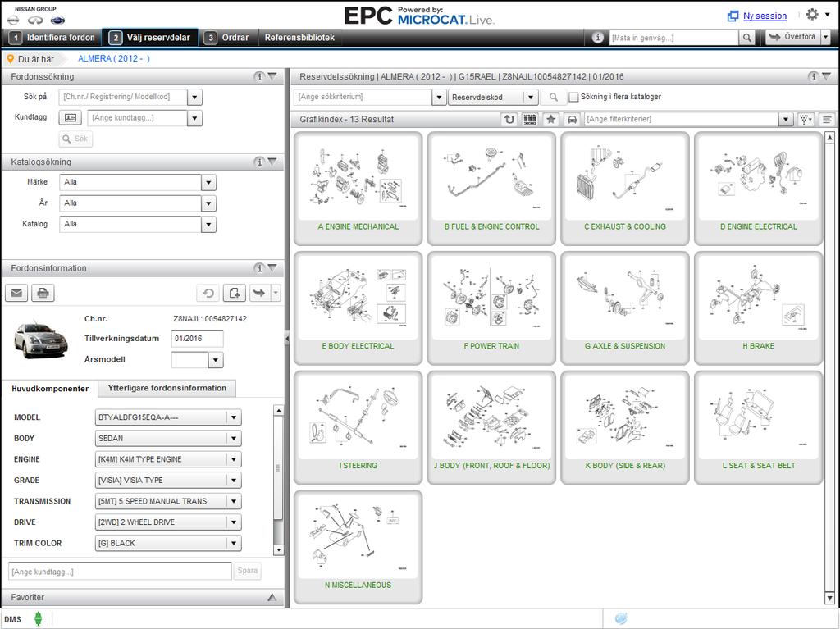Click the customer tag card icon
The height and width of the screenshot is (629, 840).
pyautogui.click(x=71, y=117)
